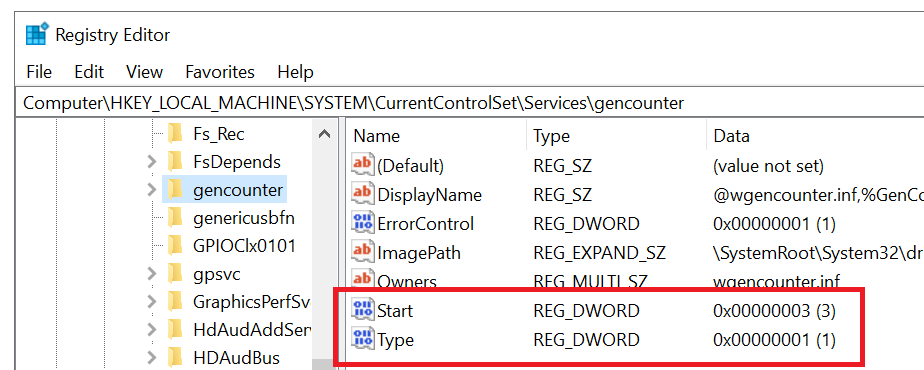Select the Start value name
The height and width of the screenshot is (370, 924).
point(396,310)
